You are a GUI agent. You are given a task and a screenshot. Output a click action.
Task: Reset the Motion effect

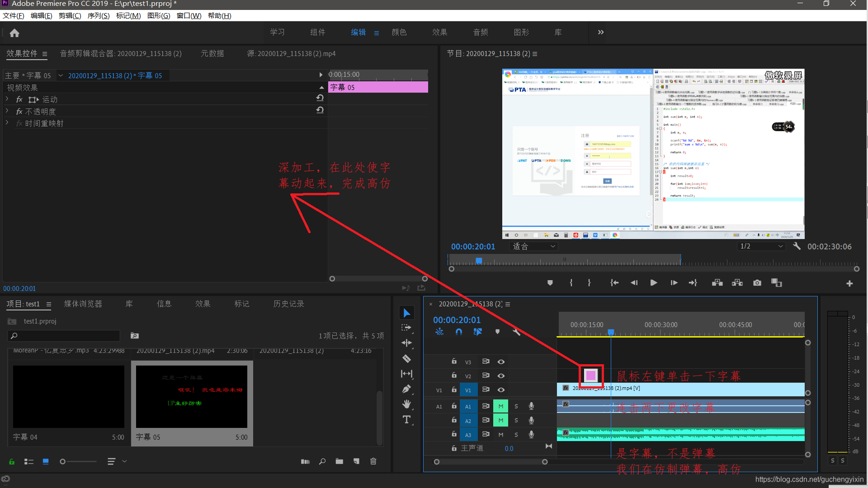point(320,98)
